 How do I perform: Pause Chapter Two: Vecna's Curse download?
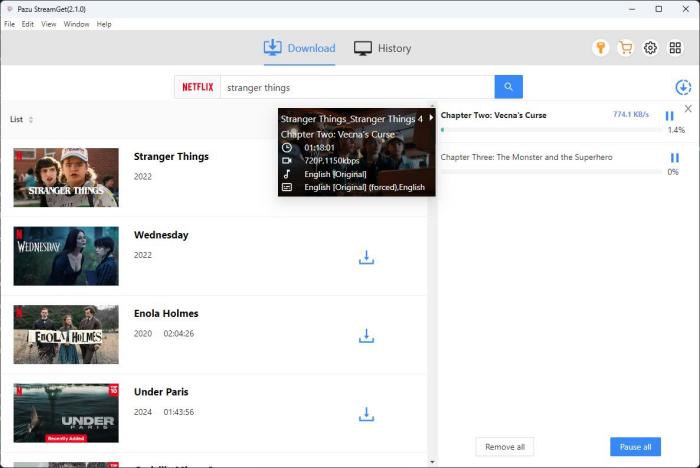point(669,116)
